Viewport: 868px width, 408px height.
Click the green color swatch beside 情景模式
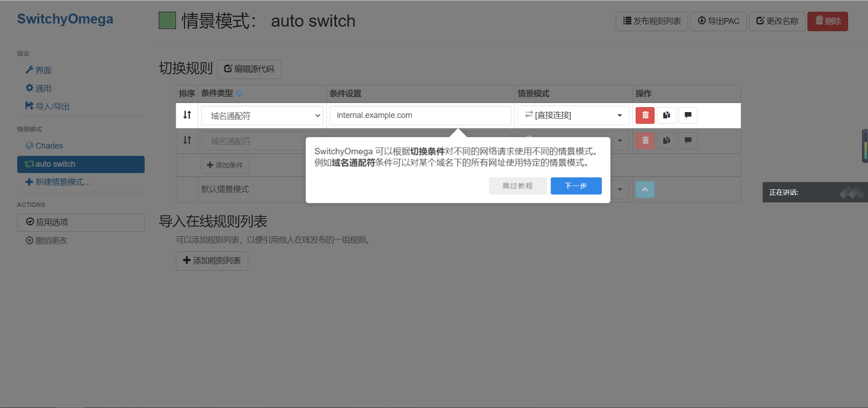tap(167, 20)
